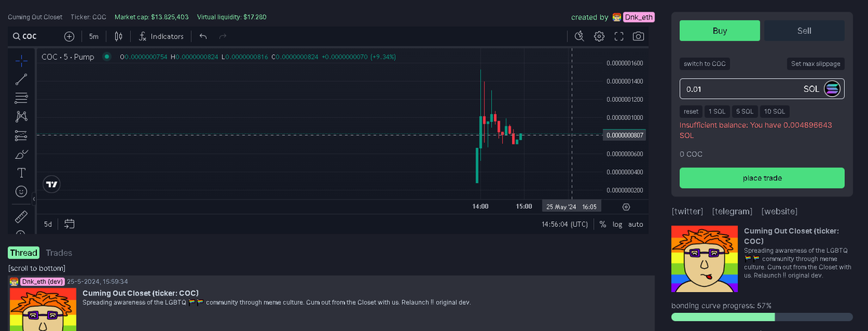This screenshot has height=331, width=868.
Task: Toggle the COC series visibility dot
Action: point(107,56)
